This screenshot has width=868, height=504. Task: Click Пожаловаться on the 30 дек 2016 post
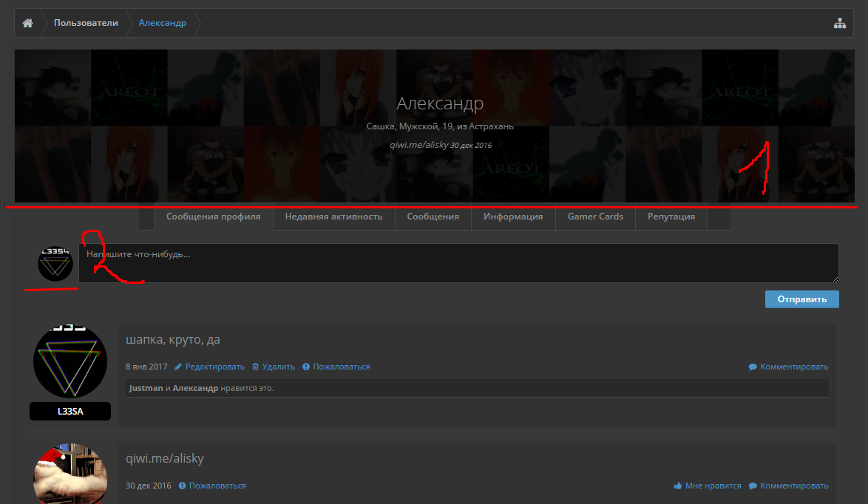coord(217,486)
